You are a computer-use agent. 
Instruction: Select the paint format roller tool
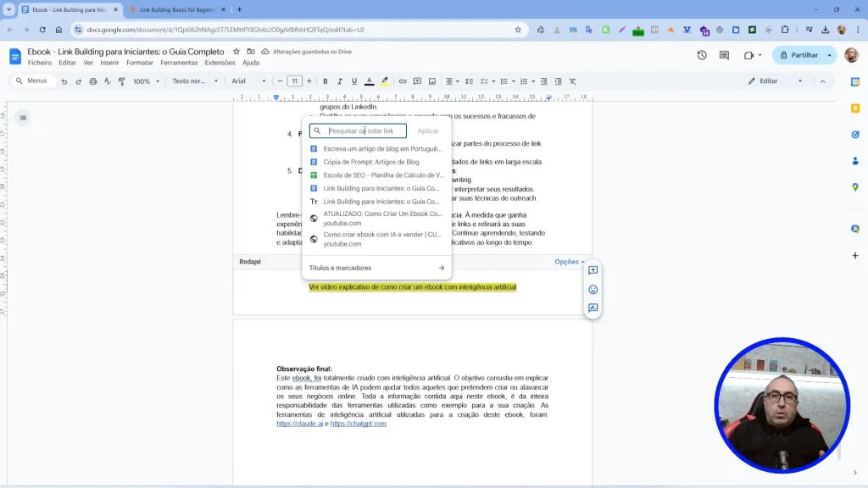[x=121, y=81]
